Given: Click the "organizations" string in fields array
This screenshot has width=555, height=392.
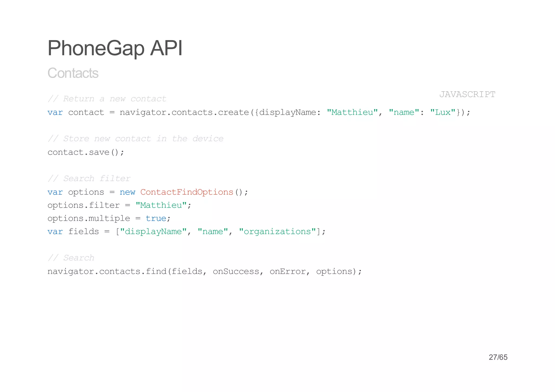Looking at the screenshot, I should point(277,232).
